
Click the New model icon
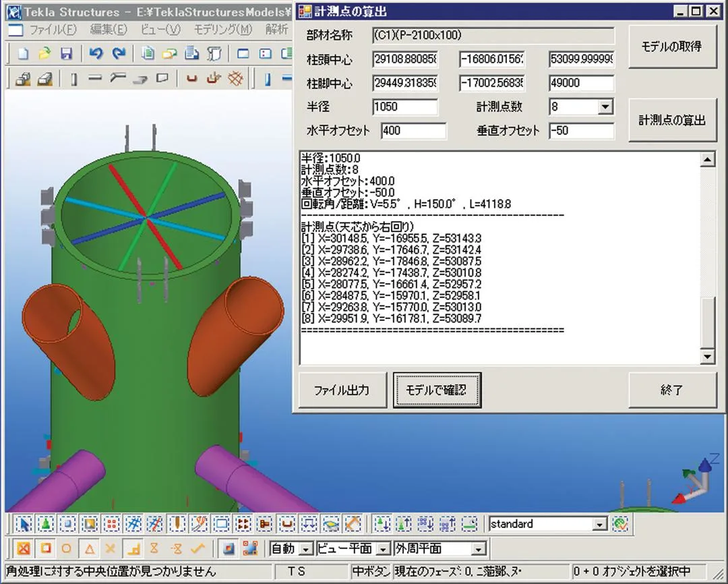pyautogui.click(x=23, y=54)
